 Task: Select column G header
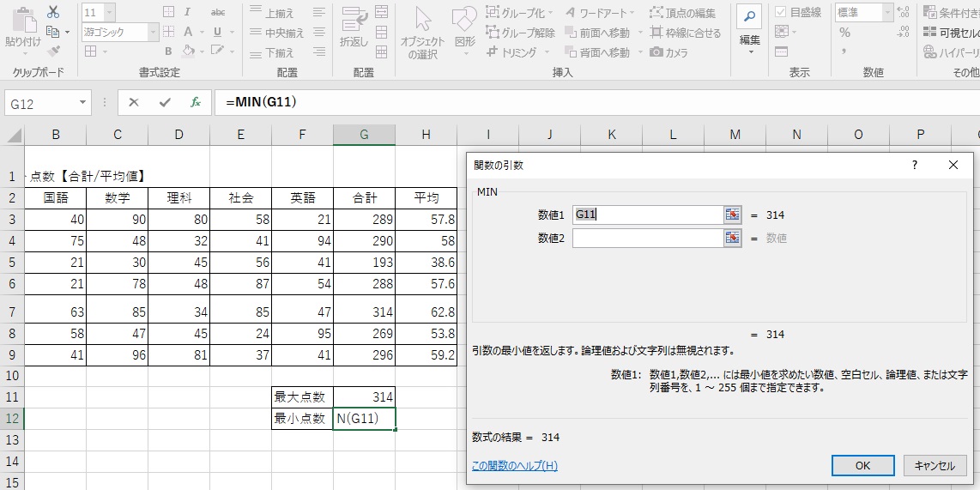coord(364,135)
